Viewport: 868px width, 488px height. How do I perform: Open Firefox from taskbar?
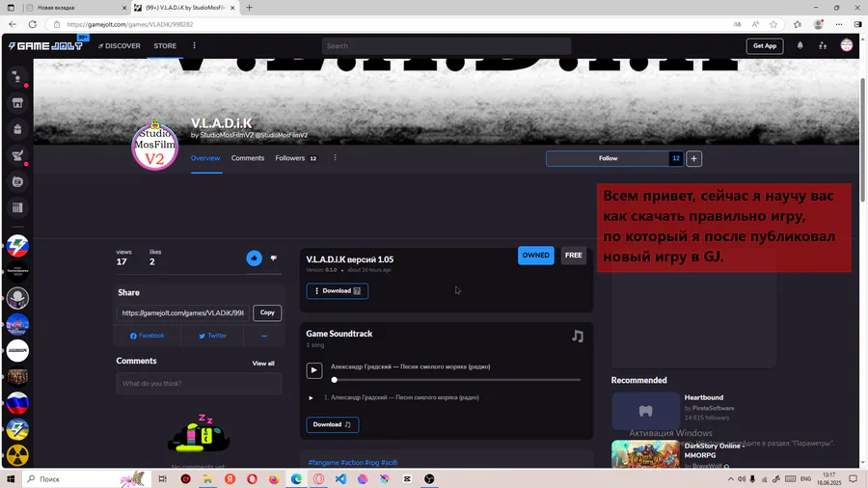click(274, 479)
